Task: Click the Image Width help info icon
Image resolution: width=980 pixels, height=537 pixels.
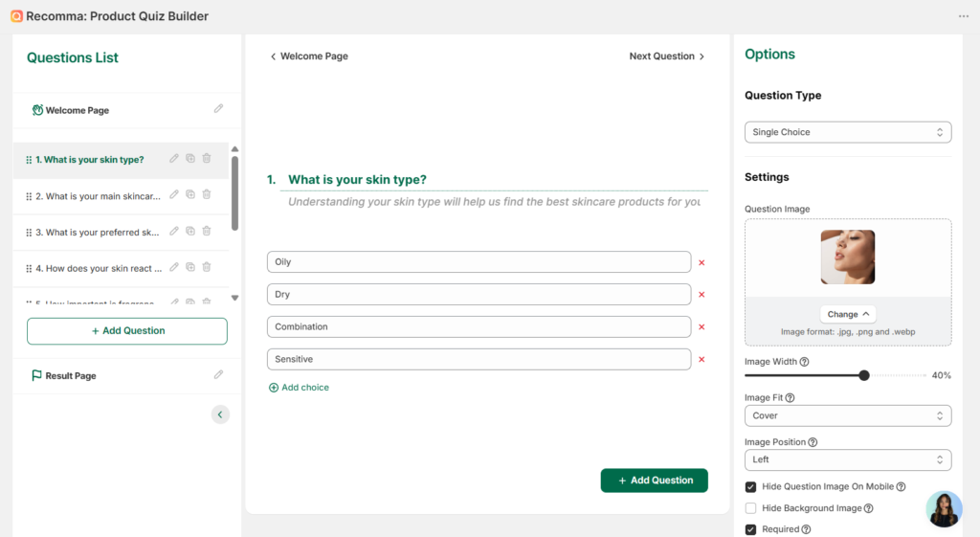Action: pos(804,362)
